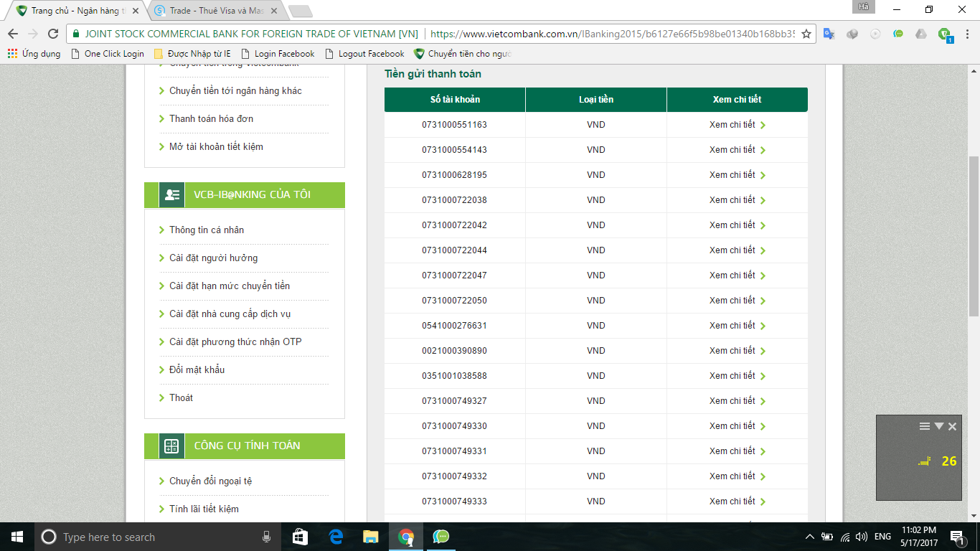
Task: Open the One Click Login bookmark
Action: coord(108,54)
